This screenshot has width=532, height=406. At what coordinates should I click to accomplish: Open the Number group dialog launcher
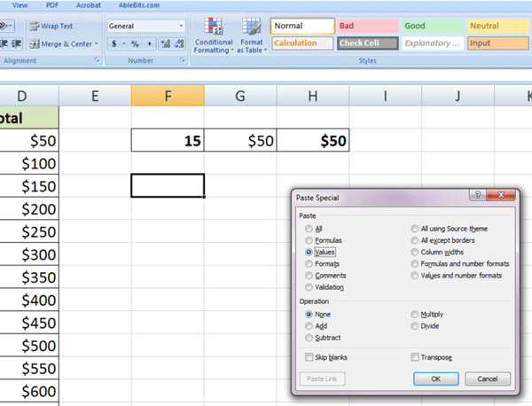coord(183,61)
